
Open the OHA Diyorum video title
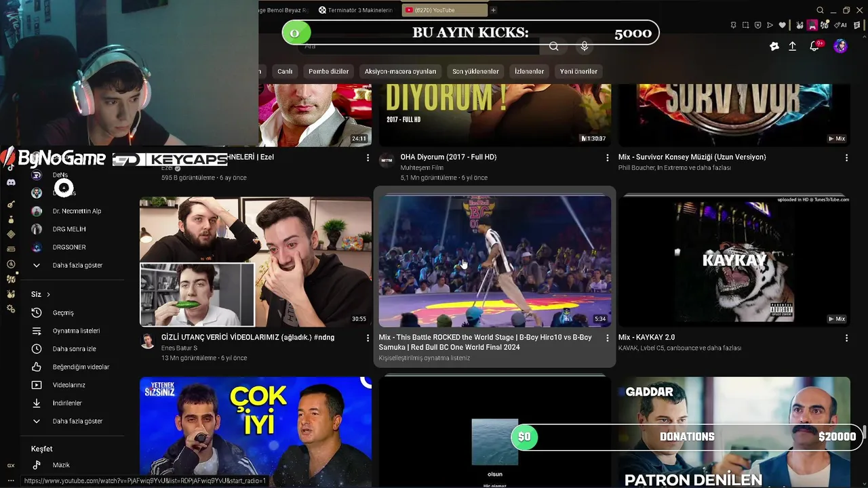point(448,157)
